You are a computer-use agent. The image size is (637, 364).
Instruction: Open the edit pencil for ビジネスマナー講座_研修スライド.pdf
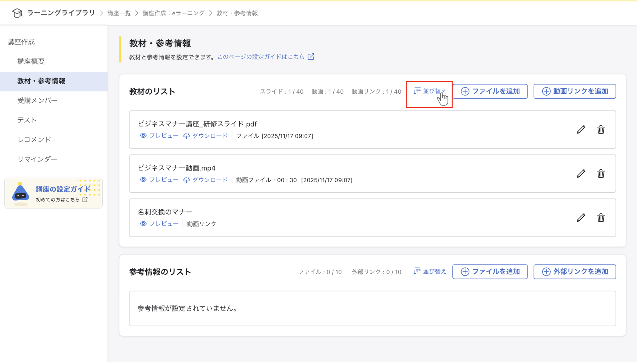point(581,130)
